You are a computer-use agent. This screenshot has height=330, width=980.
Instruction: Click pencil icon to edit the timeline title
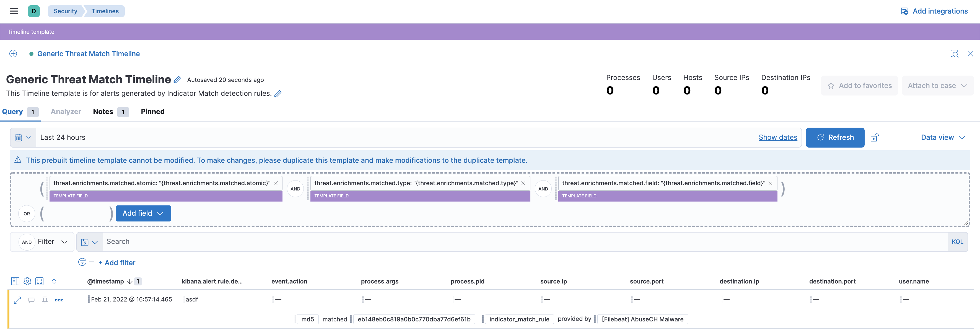click(177, 80)
